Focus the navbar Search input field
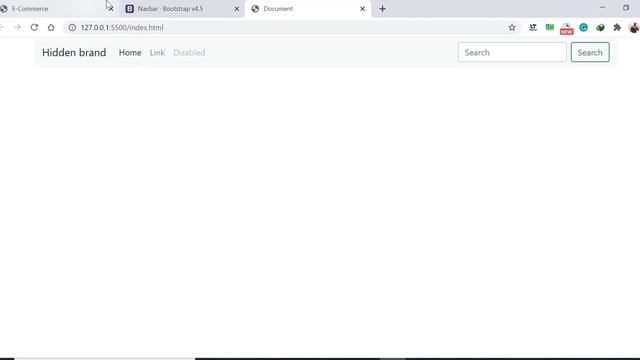Viewport: 640px width, 360px height. click(x=512, y=52)
